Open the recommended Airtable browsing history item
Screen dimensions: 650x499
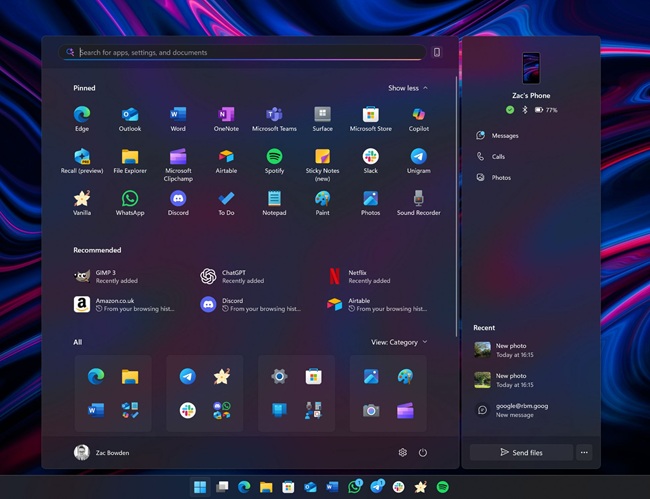377,305
